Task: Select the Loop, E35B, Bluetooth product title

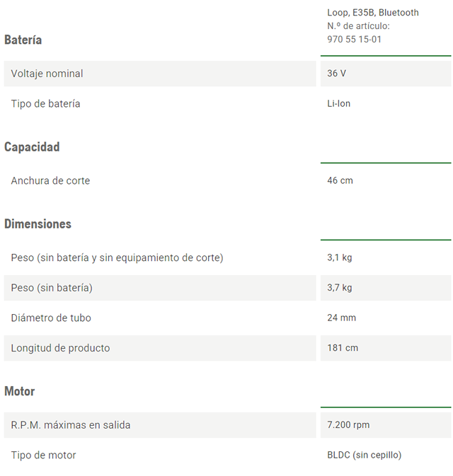Action: [372, 12]
